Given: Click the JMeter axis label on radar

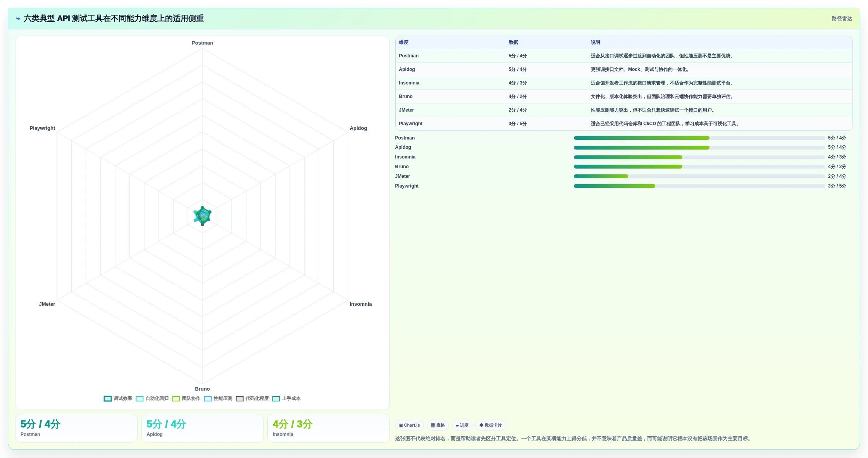Looking at the screenshot, I should tap(47, 304).
